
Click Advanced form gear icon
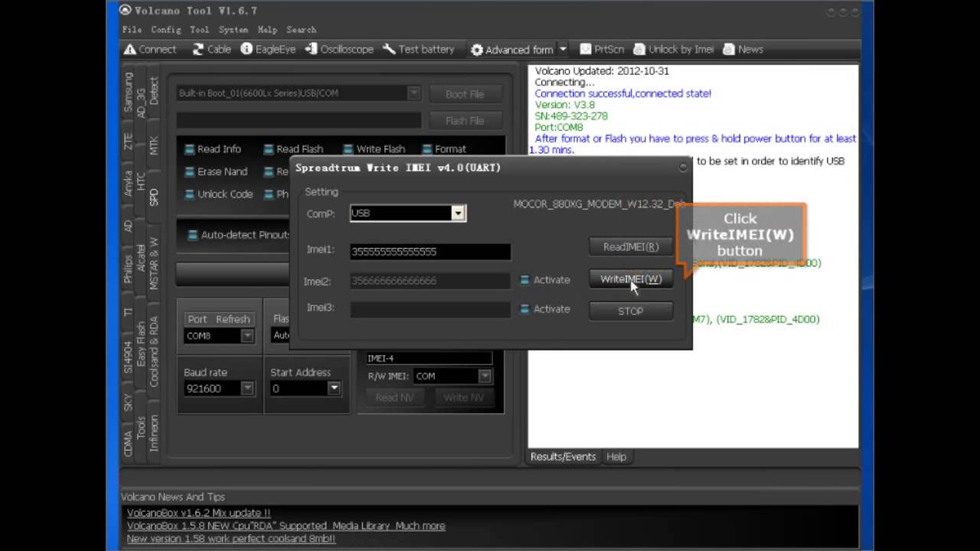coord(477,50)
